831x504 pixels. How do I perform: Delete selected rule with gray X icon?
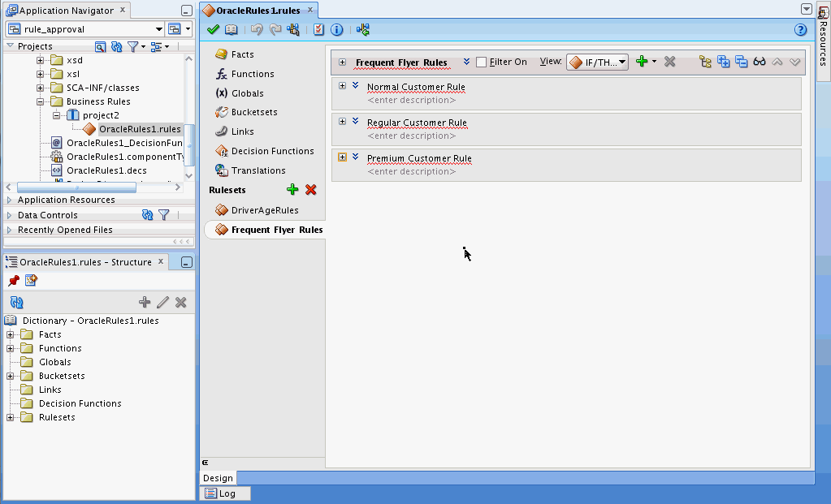click(670, 62)
